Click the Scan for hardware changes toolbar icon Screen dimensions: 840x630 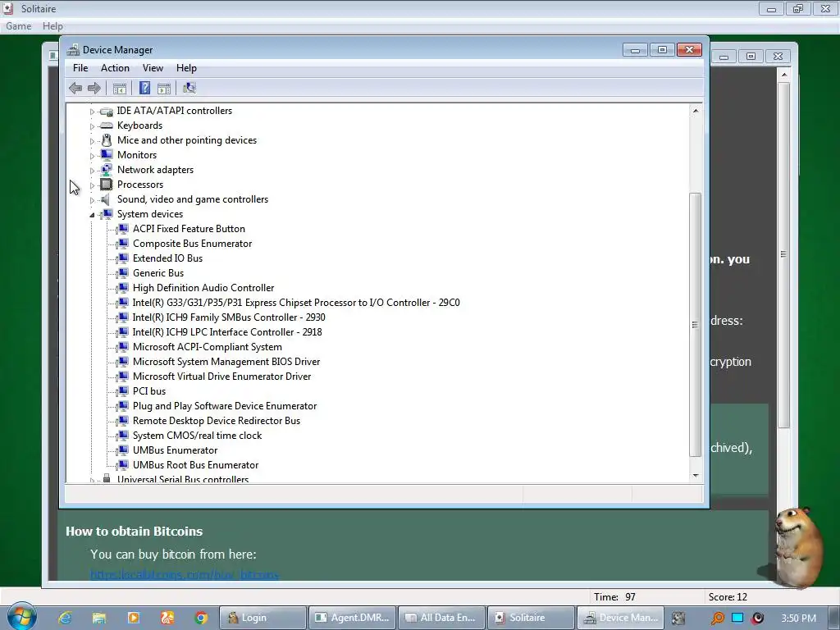pos(189,88)
